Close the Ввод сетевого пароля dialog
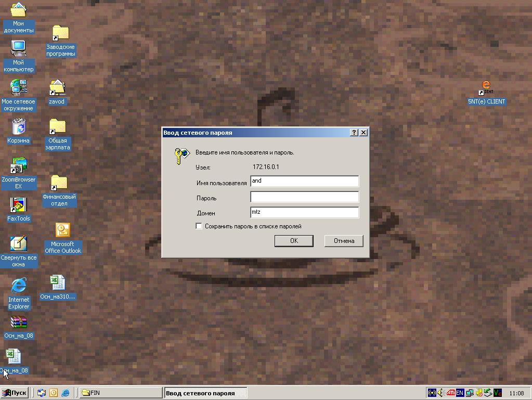This screenshot has height=400, width=532. (x=364, y=132)
